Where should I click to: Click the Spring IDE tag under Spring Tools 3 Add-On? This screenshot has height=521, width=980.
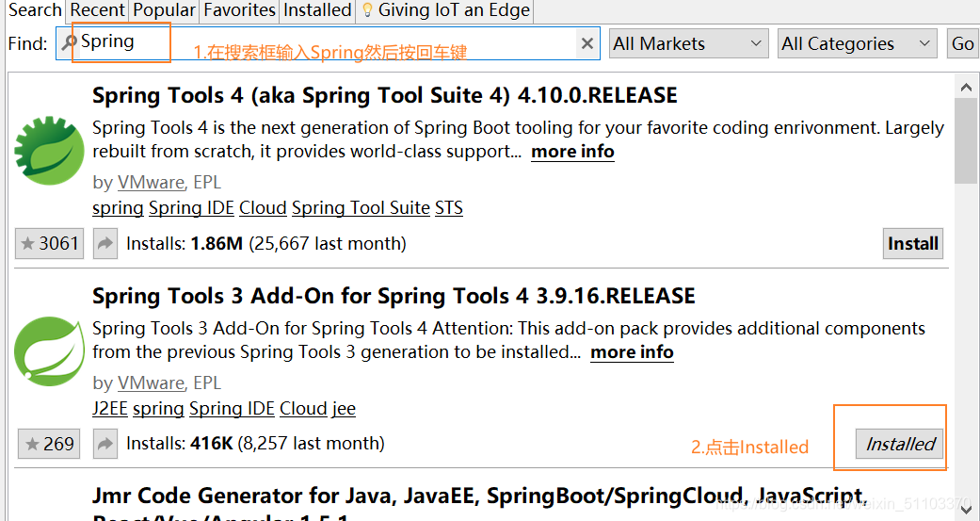coord(232,409)
